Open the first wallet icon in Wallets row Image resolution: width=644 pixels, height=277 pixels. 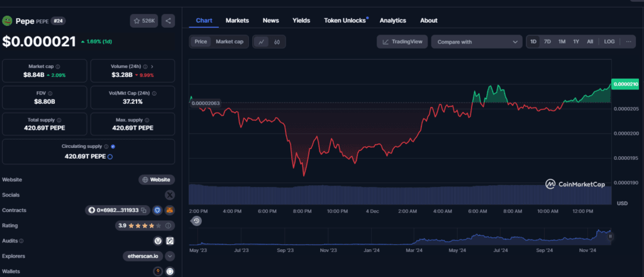pyautogui.click(x=158, y=271)
